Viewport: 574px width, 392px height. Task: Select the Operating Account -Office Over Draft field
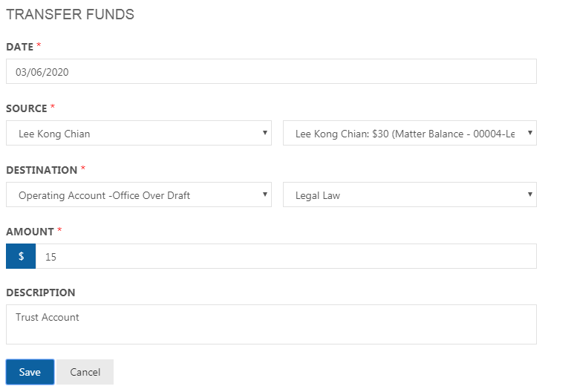click(x=139, y=195)
